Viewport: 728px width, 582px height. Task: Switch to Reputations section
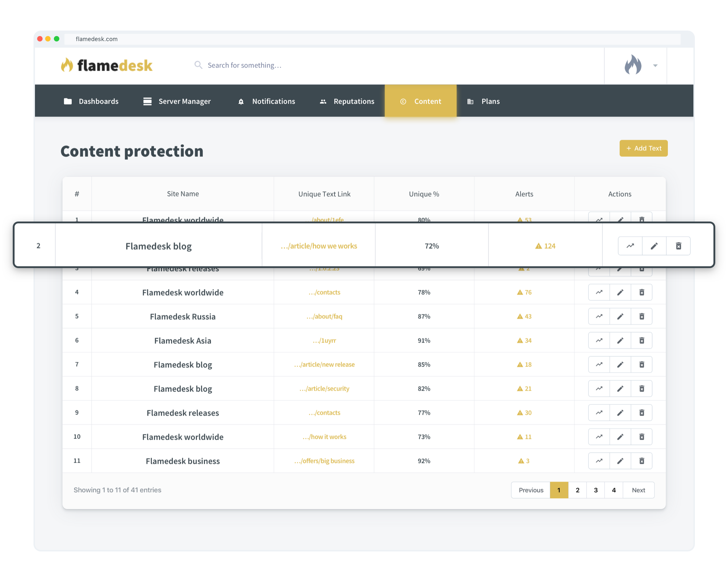click(x=347, y=101)
